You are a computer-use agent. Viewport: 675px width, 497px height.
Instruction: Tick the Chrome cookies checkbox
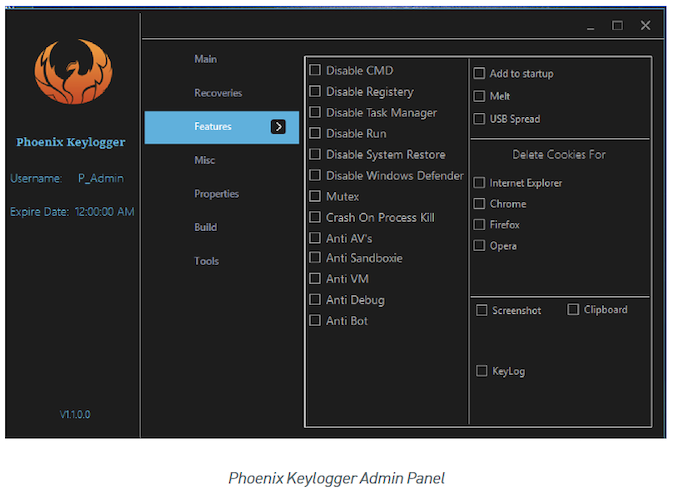[480, 204]
